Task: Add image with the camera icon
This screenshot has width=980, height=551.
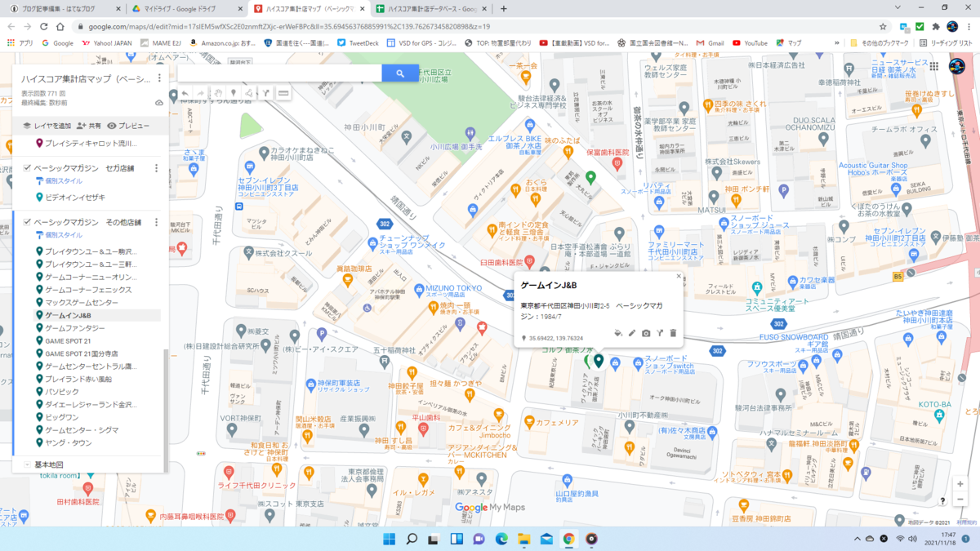Action: [x=646, y=333]
